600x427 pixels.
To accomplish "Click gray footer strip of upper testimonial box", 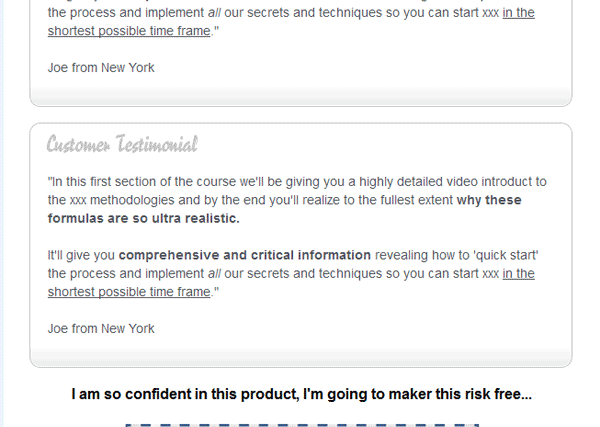I will [x=301, y=97].
